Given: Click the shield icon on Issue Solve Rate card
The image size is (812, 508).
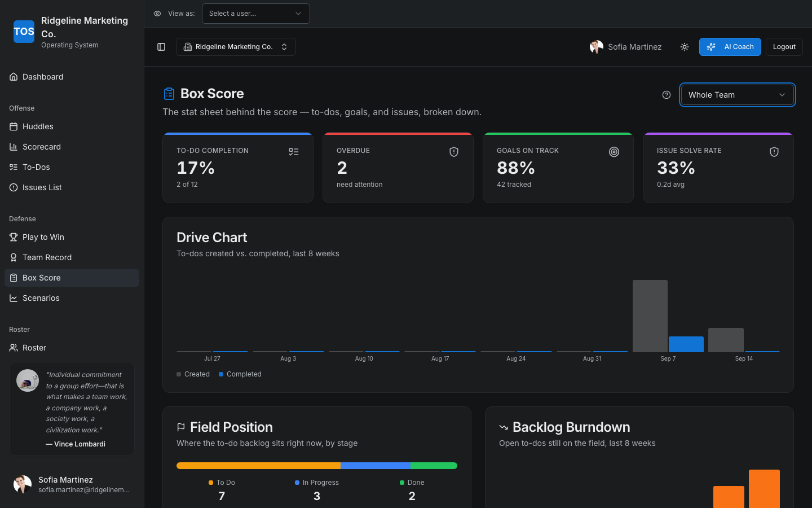Looking at the screenshot, I should pyautogui.click(x=774, y=152).
